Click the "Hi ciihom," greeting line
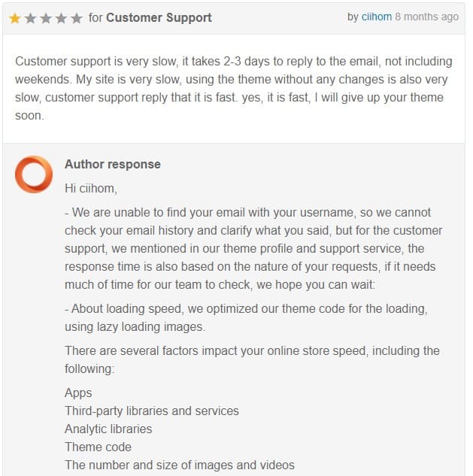The image size is (473, 476). point(91,189)
